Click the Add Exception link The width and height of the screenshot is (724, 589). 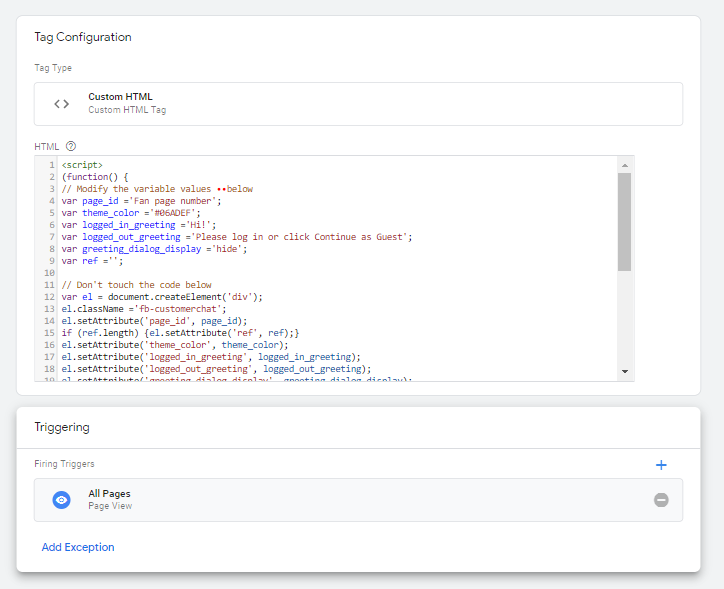click(x=78, y=547)
